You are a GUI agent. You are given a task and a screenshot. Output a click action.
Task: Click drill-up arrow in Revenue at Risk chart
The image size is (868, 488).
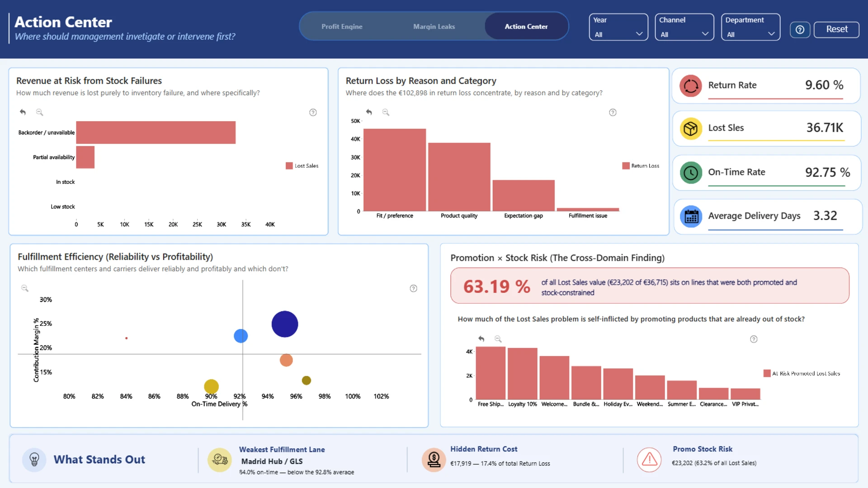[x=23, y=112]
